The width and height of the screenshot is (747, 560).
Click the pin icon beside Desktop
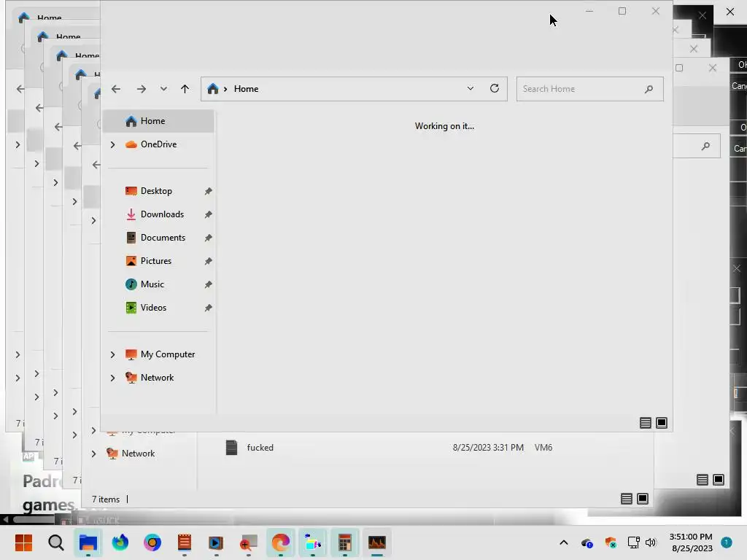pyautogui.click(x=208, y=191)
